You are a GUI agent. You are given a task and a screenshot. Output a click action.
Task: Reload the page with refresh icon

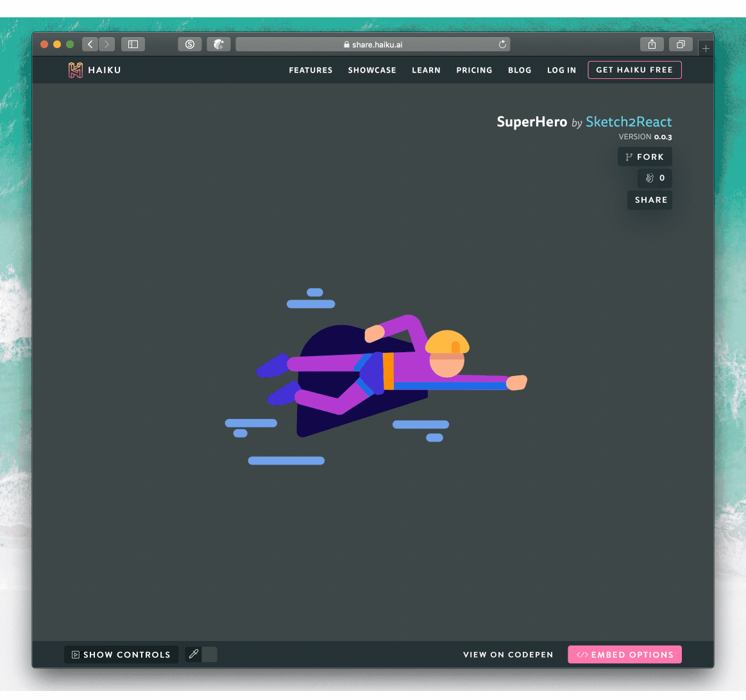click(x=502, y=44)
